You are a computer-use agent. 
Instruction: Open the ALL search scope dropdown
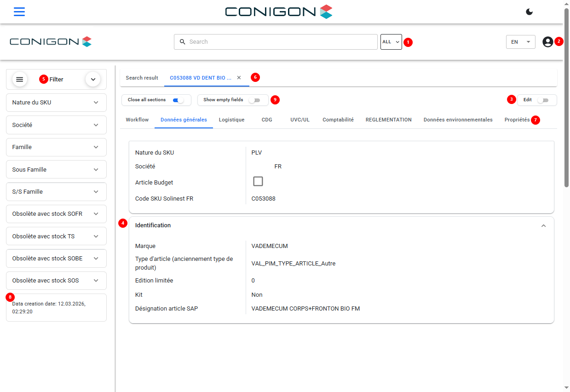(391, 42)
